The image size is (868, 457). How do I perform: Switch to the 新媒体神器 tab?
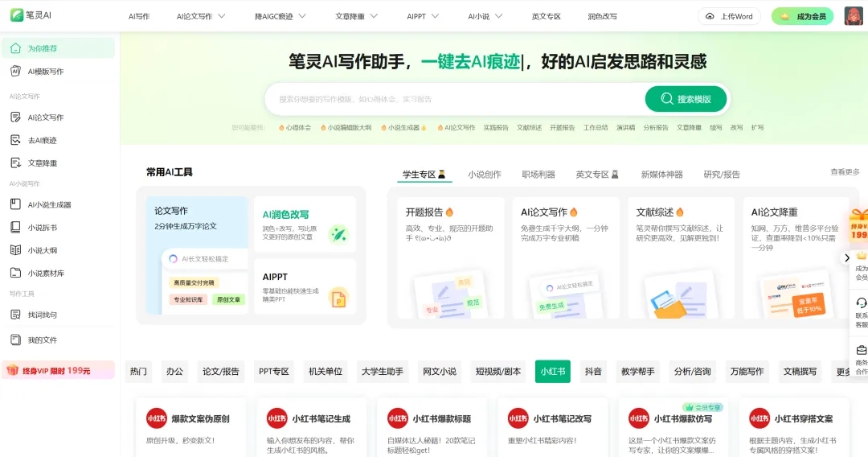661,174
